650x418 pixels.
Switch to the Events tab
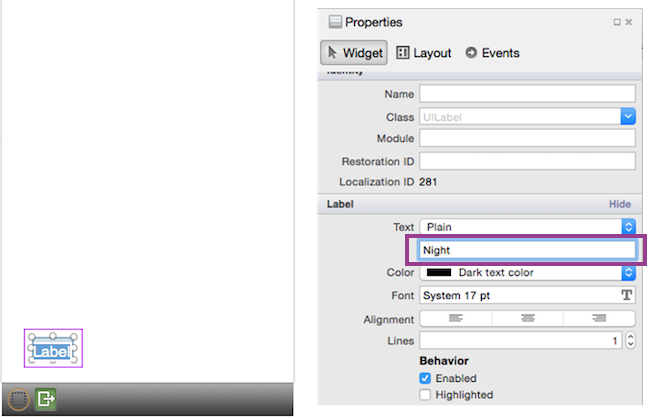[492, 53]
